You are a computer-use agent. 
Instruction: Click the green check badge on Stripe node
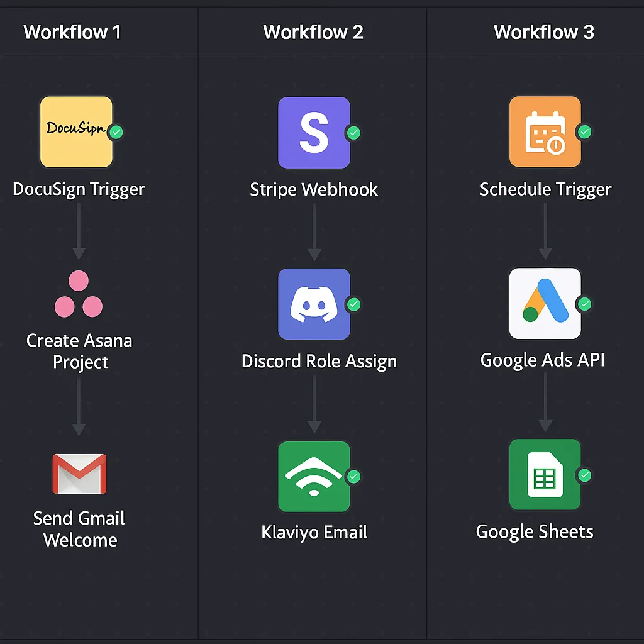click(x=353, y=133)
